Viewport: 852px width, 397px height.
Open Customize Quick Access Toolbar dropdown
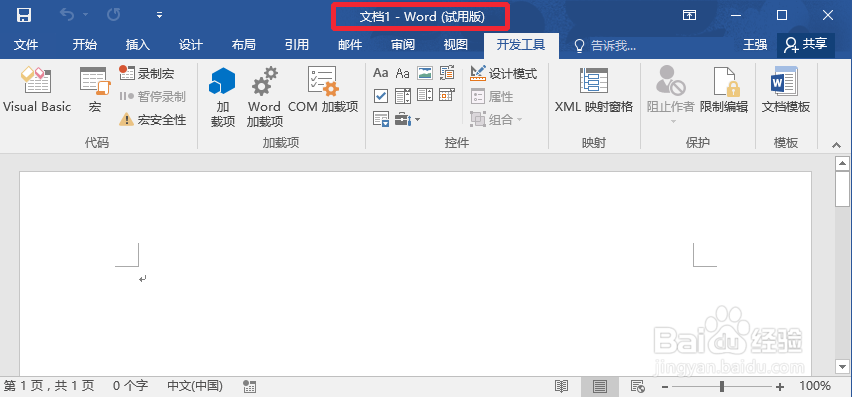159,15
